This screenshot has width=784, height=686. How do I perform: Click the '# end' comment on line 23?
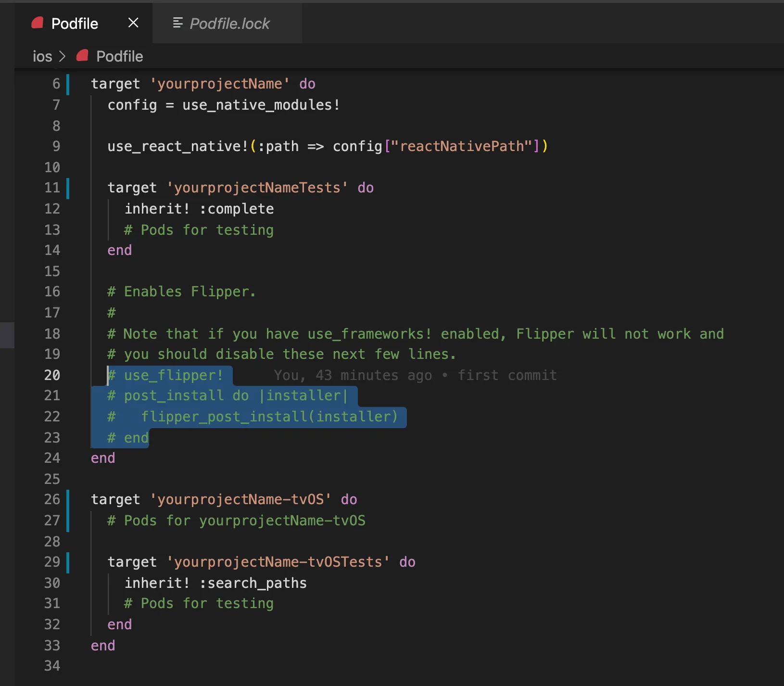pyautogui.click(x=128, y=438)
